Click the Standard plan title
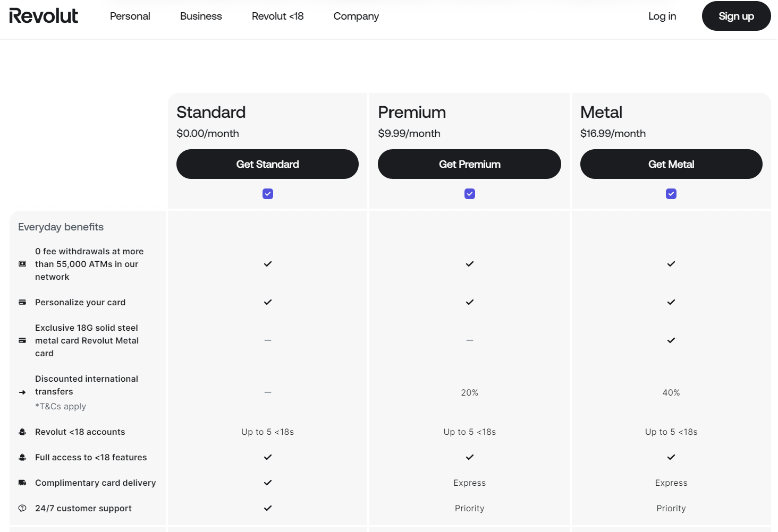The image size is (778, 532). pos(211,113)
